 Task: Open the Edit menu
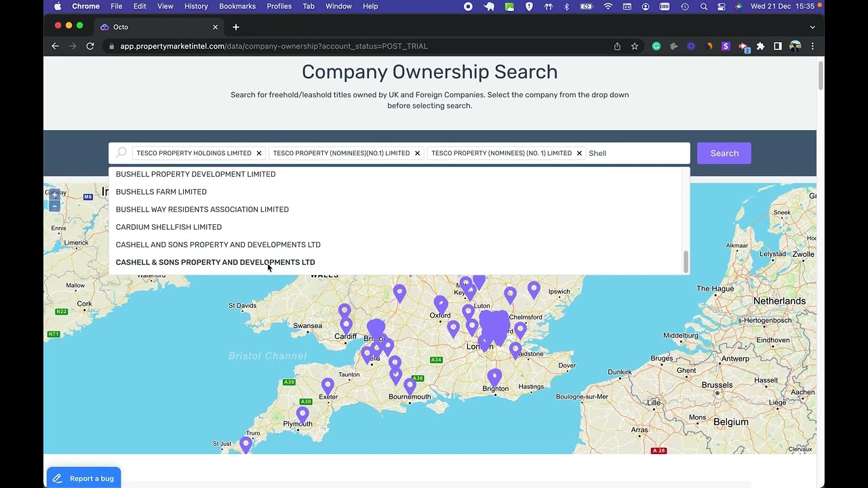click(x=140, y=6)
